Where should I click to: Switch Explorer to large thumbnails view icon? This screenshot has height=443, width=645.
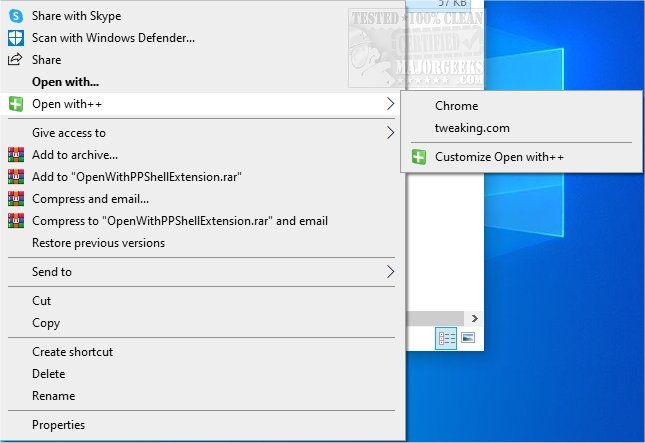[x=468, y=338]
